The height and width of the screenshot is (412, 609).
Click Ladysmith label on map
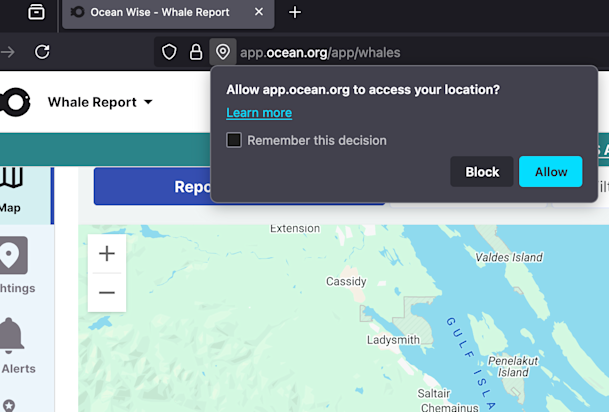(393, 340)
